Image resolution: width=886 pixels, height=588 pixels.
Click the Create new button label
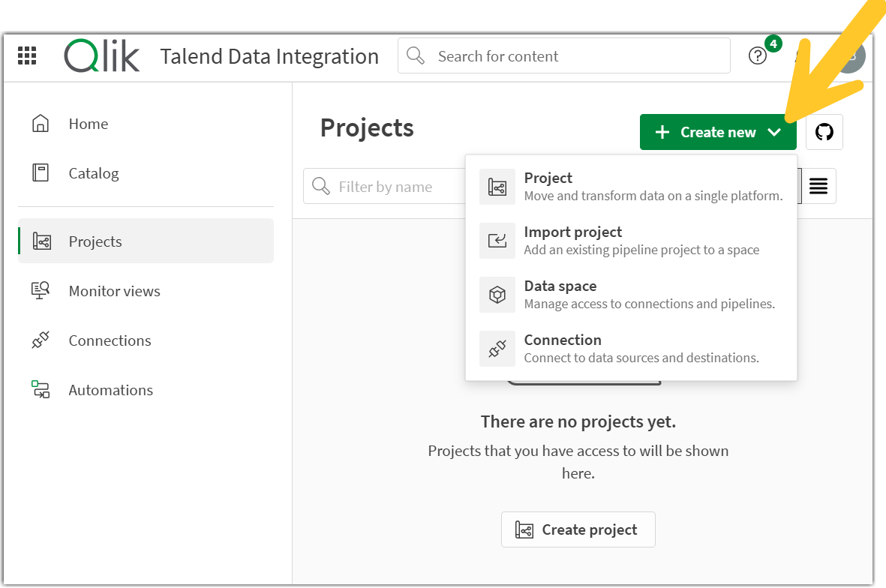click(718, 132)
